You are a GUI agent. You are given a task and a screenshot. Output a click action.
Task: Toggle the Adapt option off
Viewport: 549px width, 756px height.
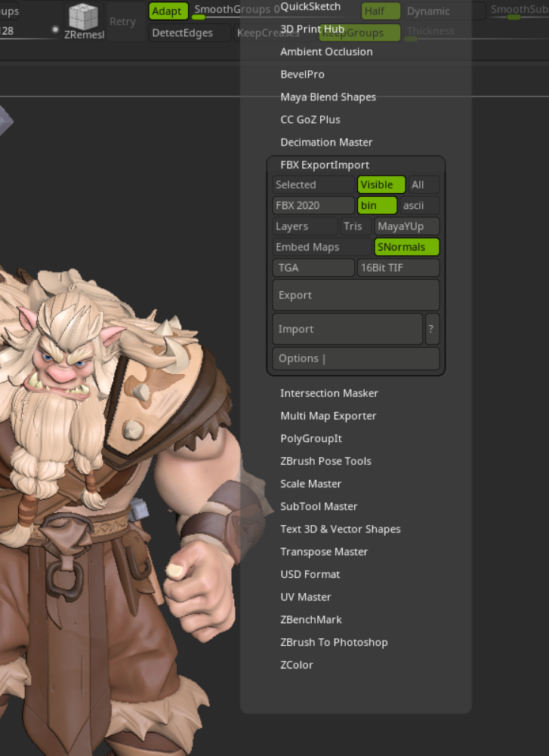tap(168, 11)
